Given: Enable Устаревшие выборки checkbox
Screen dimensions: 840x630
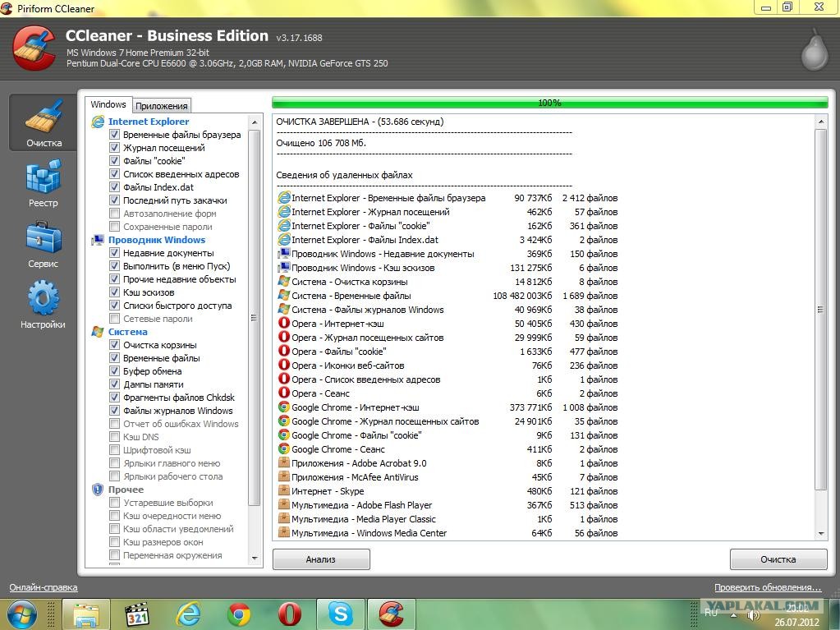Looking at the screenshot, I should pos(114,503).
